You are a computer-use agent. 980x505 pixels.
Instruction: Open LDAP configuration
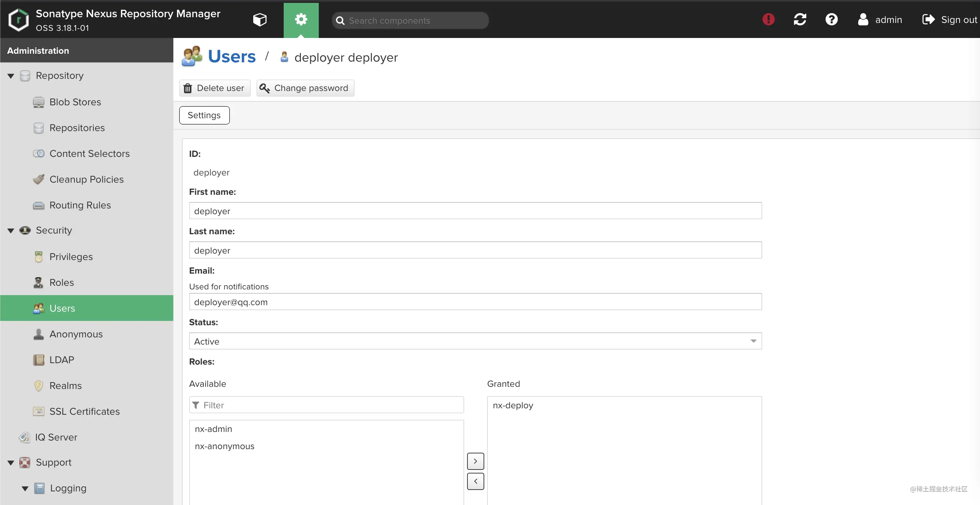[61, 360]
